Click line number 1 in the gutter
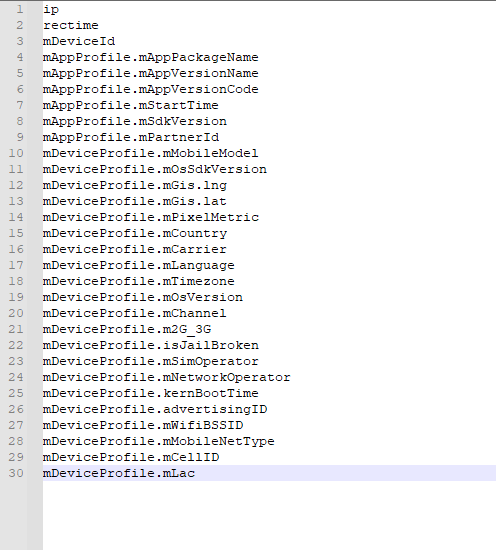Viewport: 496px width, 550px height. [x=20, y=9]
